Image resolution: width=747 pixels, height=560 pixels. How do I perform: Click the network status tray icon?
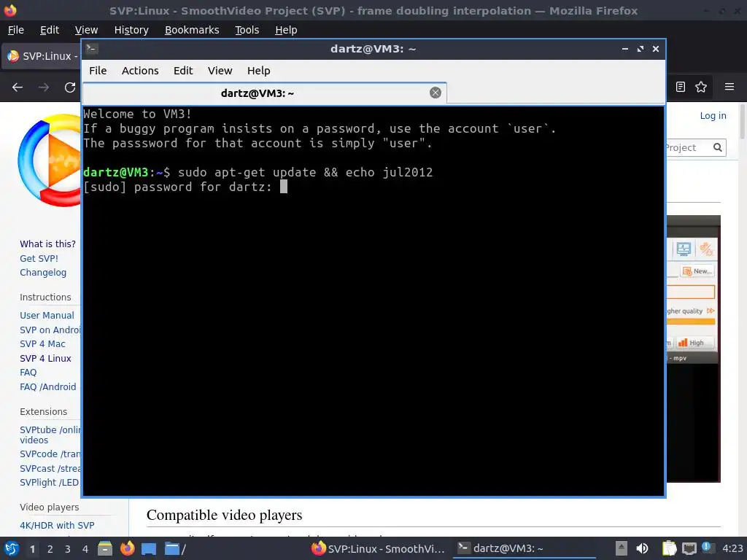click(689, 549)
